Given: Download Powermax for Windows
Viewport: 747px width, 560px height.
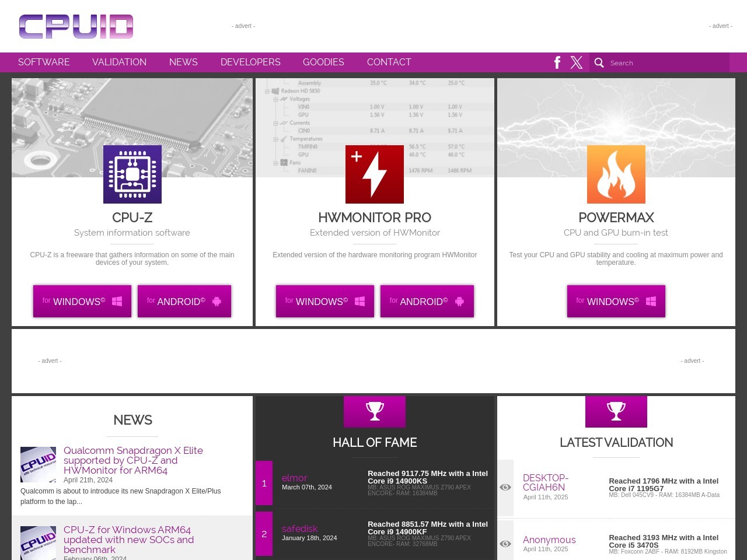Looking at the screenshot, I should (x=616, y=301).
